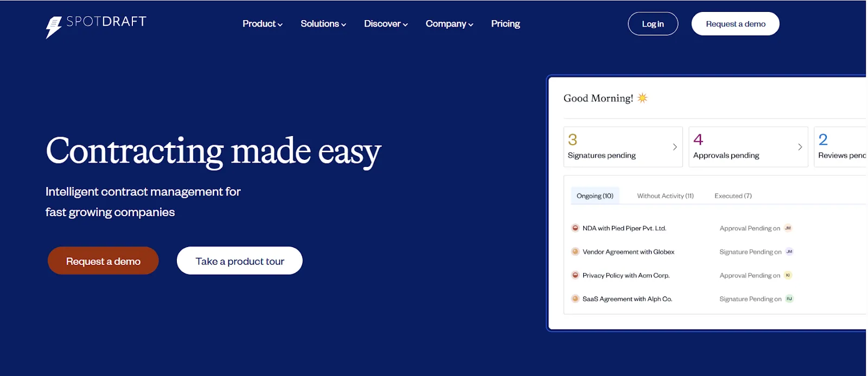Click Approval Pending on text in Privacy Policy row
Image resolution: width=868 pixels, height=376 pixels.
pyautogui.click(x=750, y=275)
